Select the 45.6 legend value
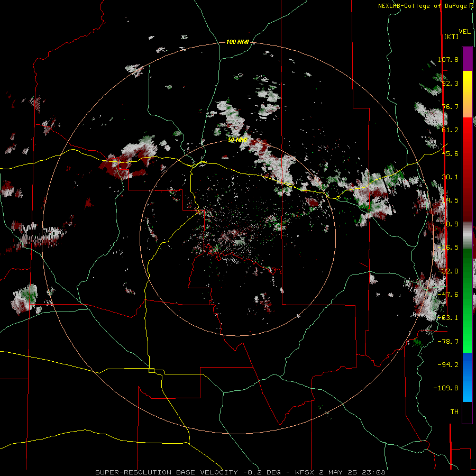 click(x=450, y=153)
